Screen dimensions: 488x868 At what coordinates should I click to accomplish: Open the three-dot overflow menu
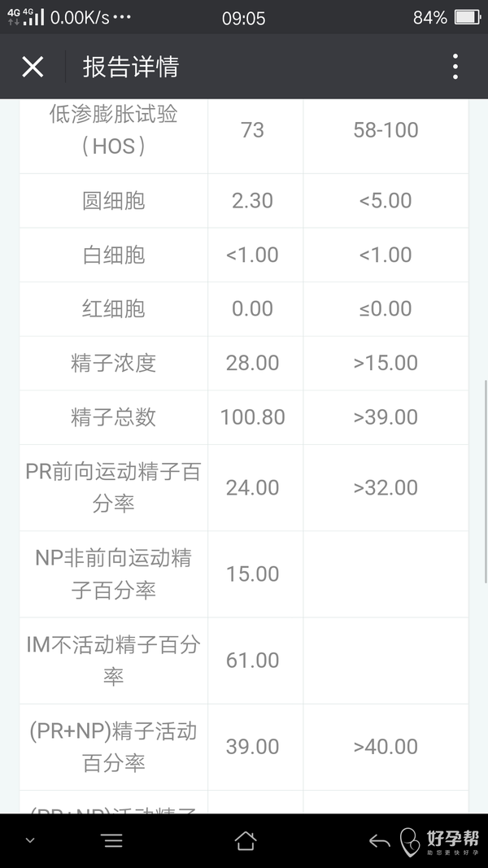point(455,67)
